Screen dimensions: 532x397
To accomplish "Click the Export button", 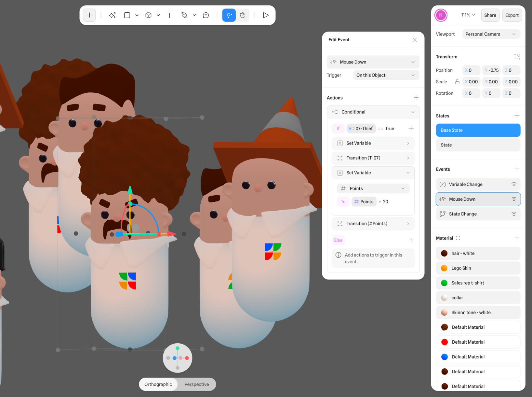I will (512, 15).
